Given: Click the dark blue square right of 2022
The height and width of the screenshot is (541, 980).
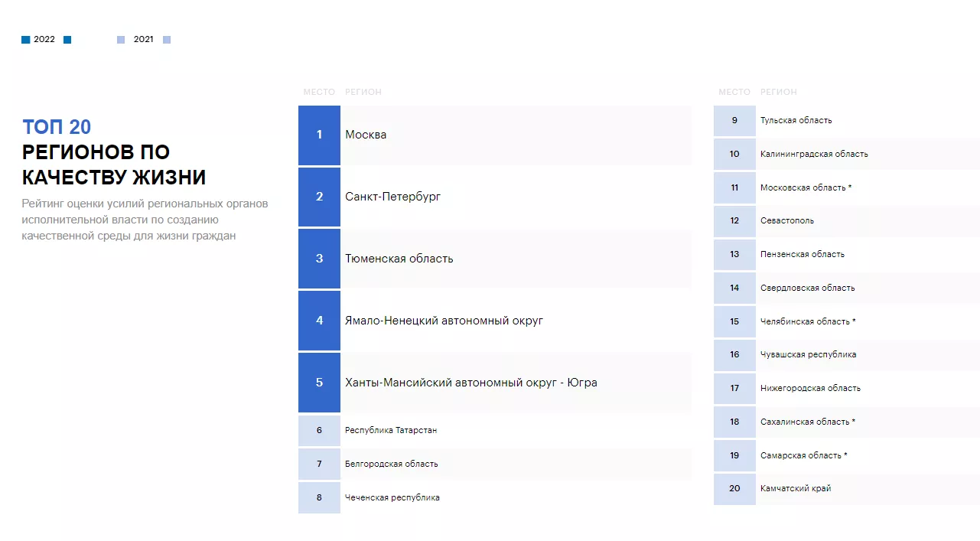Looking at the screenshot, I should pyautogui.click(x=67, y=40).
